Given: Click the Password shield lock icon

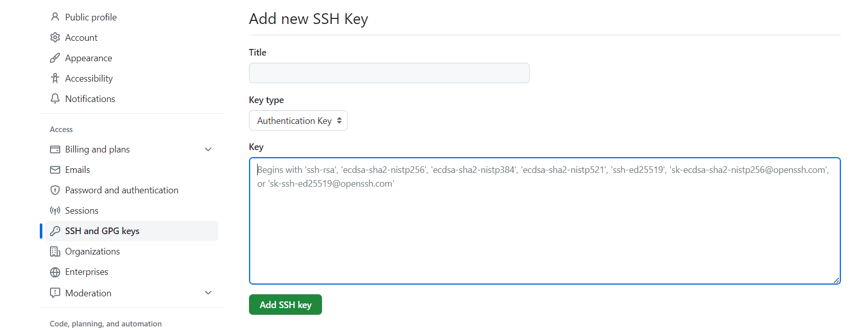Looking at the screenshot, I should [x=55, y=190].
